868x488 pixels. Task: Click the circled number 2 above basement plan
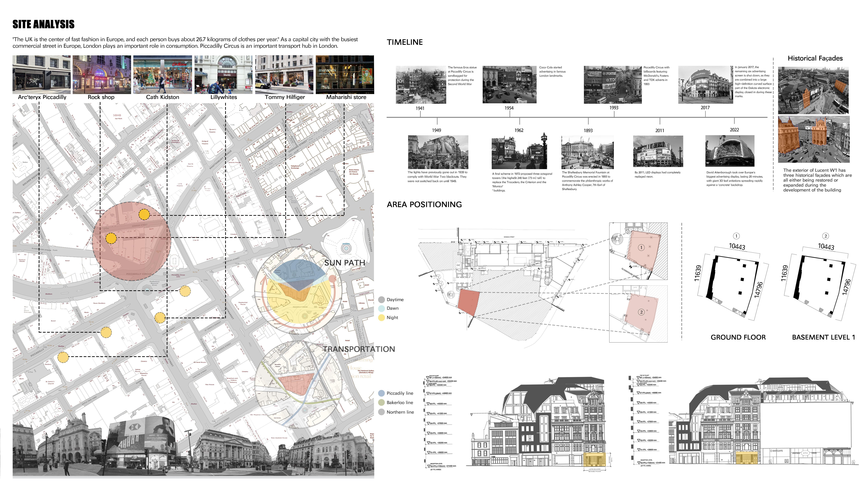826,236
